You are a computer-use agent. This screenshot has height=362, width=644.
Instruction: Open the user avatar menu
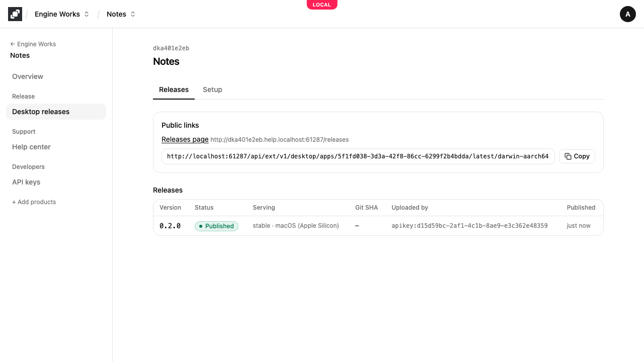click(628, 14)
